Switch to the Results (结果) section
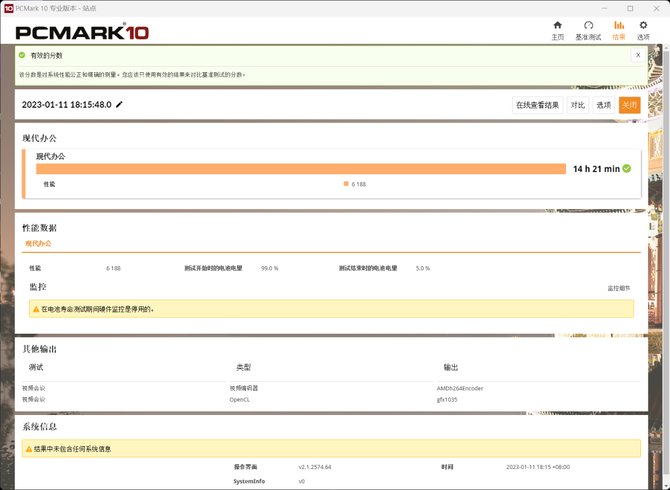Image resolution: width=670 pixels, height=490 pixels. point(619,31)
